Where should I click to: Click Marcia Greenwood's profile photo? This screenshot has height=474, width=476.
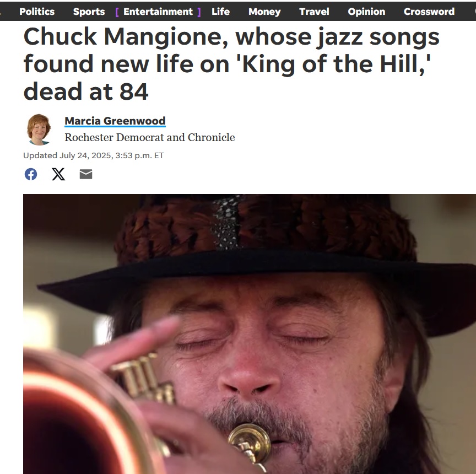[x=39, y=130]
